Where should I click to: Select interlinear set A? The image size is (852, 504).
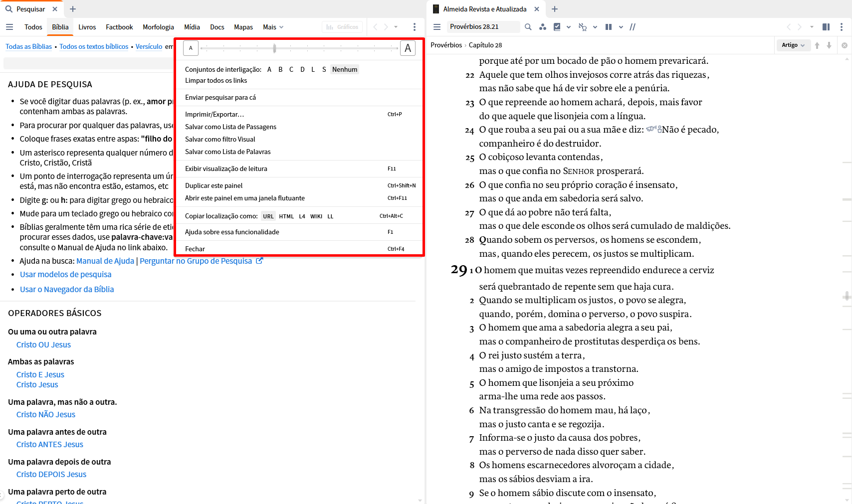[x=269, y=69]
